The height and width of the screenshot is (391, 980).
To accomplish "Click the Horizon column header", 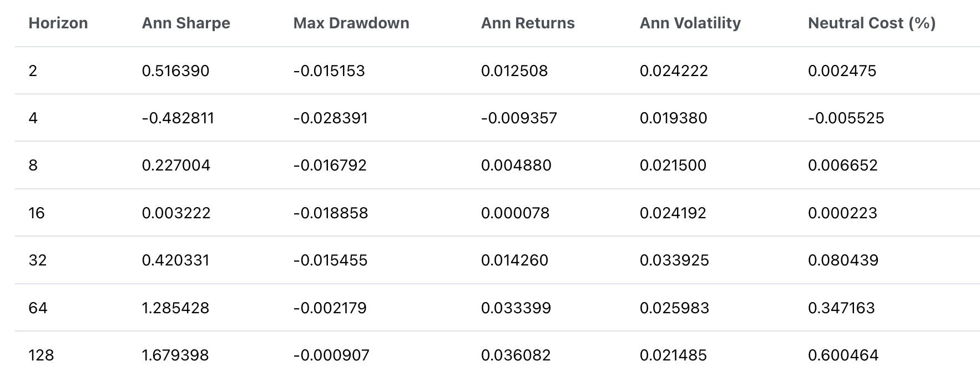I will point(58,23).
